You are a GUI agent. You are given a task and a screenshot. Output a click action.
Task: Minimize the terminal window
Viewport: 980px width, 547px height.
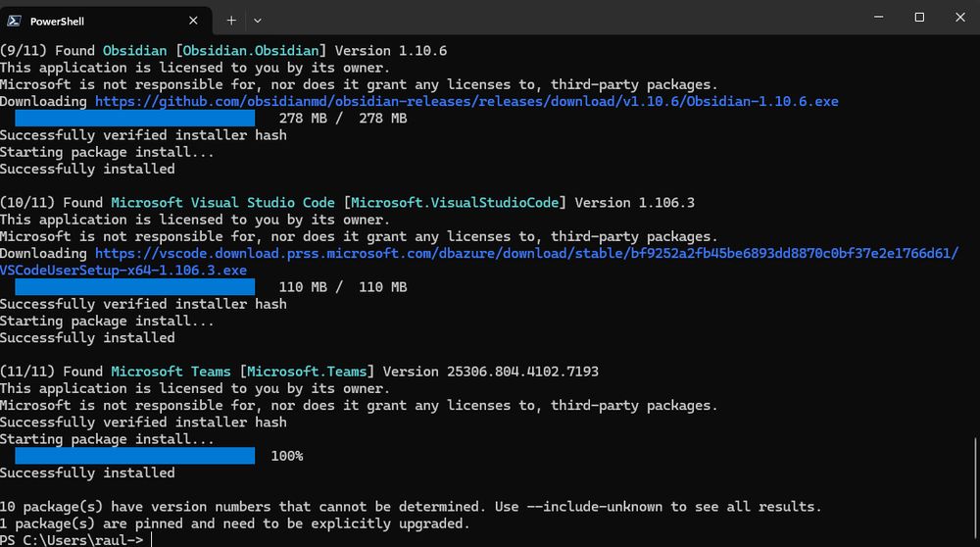point(879,17)
